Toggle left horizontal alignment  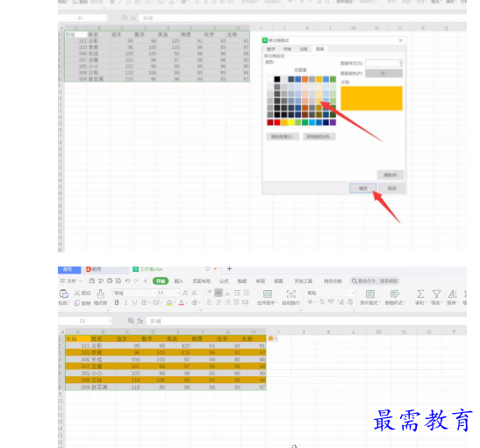coord(210,302)
